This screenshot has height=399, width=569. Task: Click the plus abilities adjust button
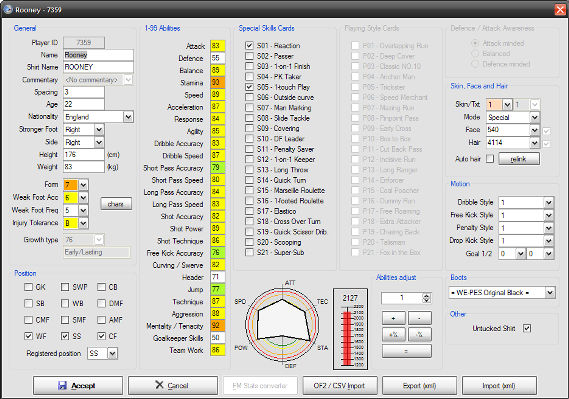pos(393,318)
